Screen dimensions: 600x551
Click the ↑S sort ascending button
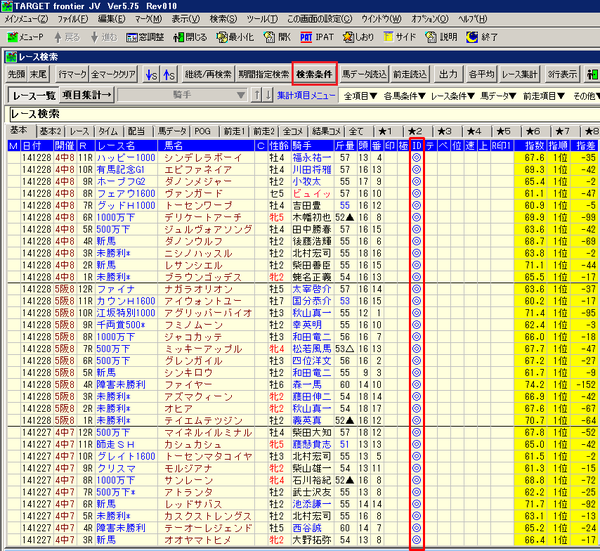tap(168, 74)
